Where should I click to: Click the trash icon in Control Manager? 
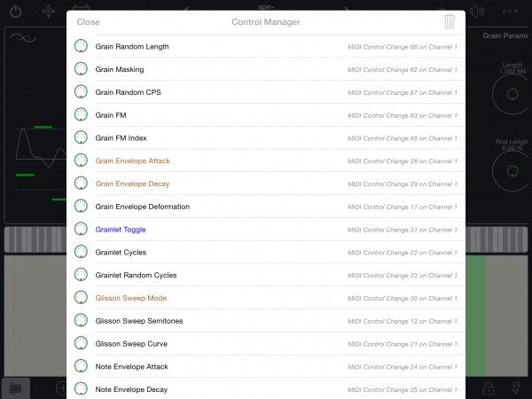(450, 21)
